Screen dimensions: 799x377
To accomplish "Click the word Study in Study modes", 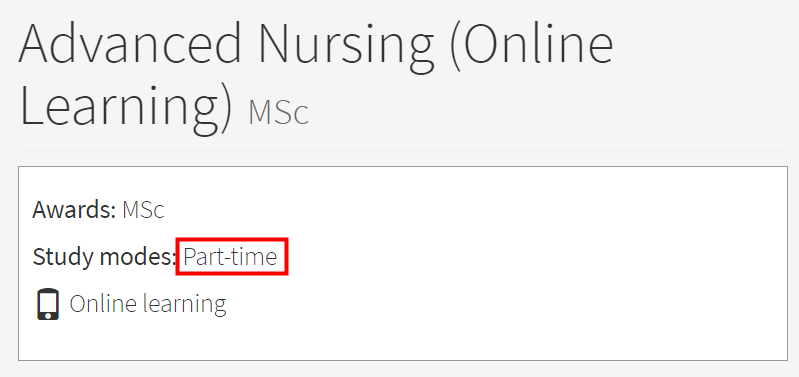I will pos(63,257).
